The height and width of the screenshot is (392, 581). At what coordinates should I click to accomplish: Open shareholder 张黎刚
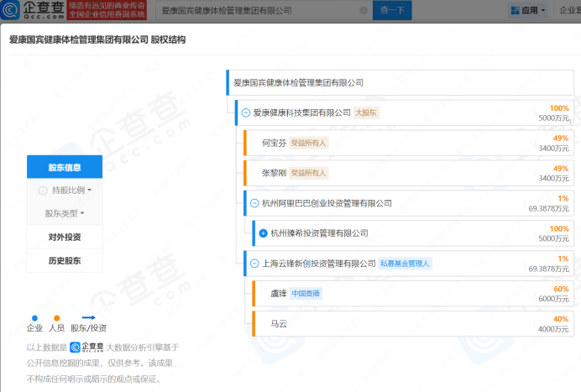[x=275, y=173]
